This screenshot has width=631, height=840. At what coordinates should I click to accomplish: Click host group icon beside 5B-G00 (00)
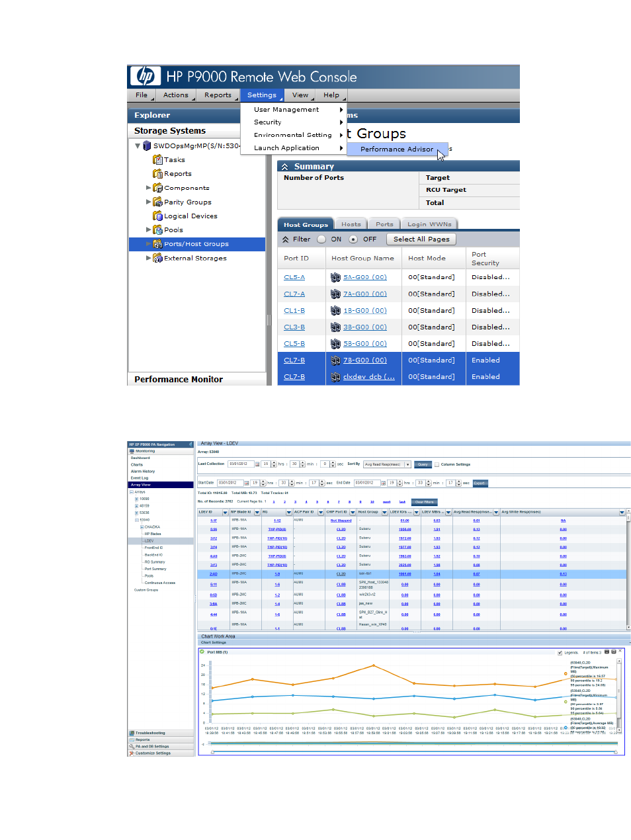click(335, 343)
